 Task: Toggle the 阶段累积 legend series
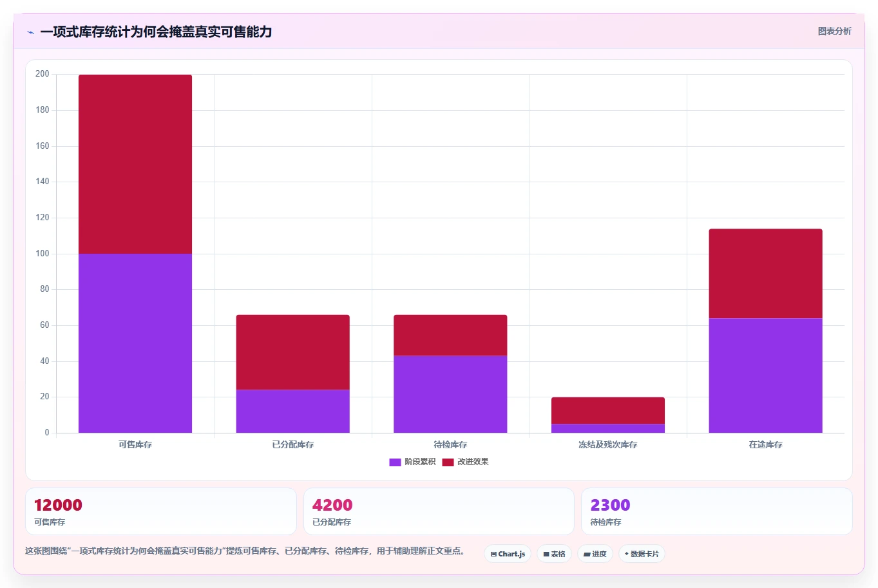tap(412, 462)
